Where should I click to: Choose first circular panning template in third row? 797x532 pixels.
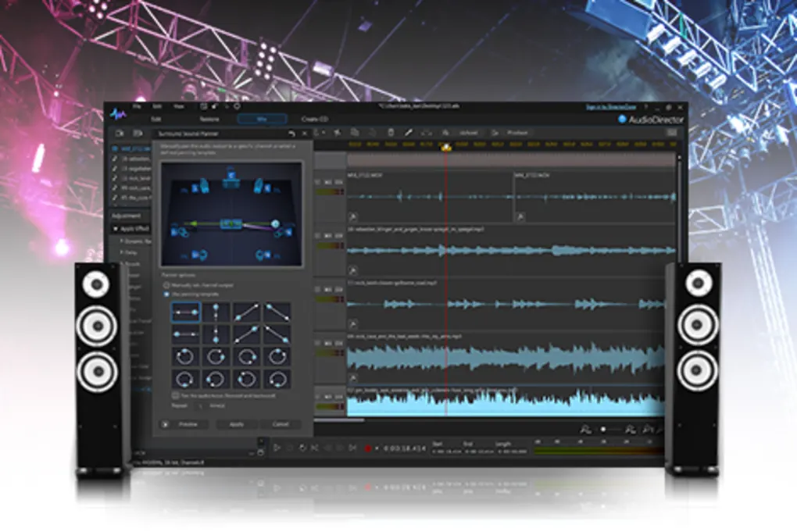coord(185,356)
